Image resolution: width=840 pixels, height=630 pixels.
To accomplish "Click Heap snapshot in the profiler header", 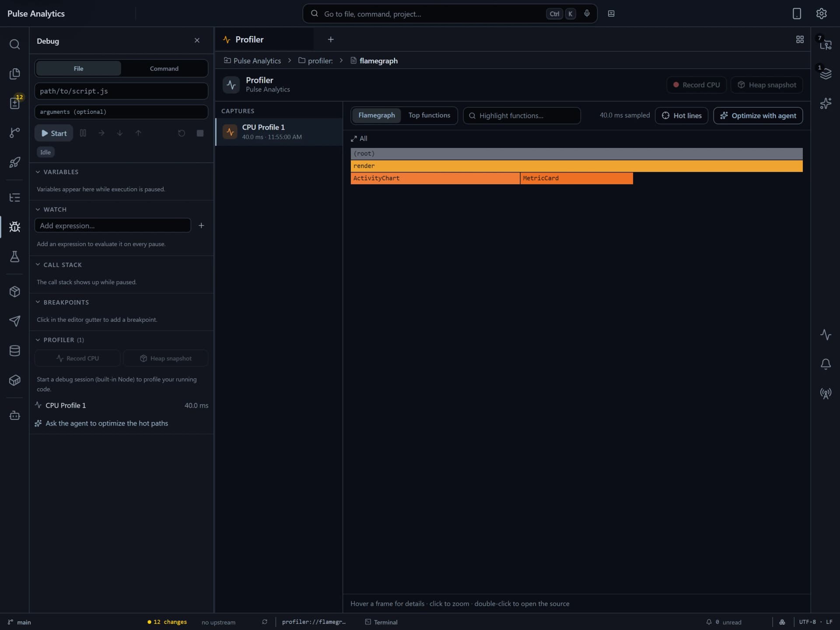I will coord(766,85).
